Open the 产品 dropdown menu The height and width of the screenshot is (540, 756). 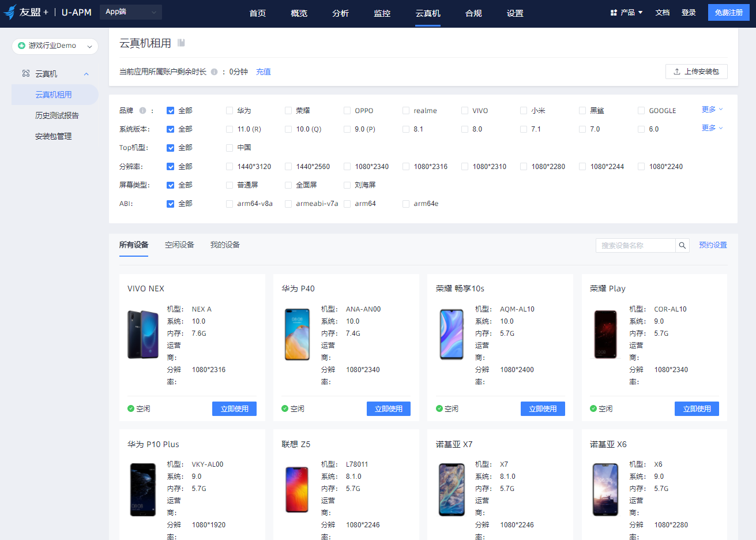pos(626,13)
